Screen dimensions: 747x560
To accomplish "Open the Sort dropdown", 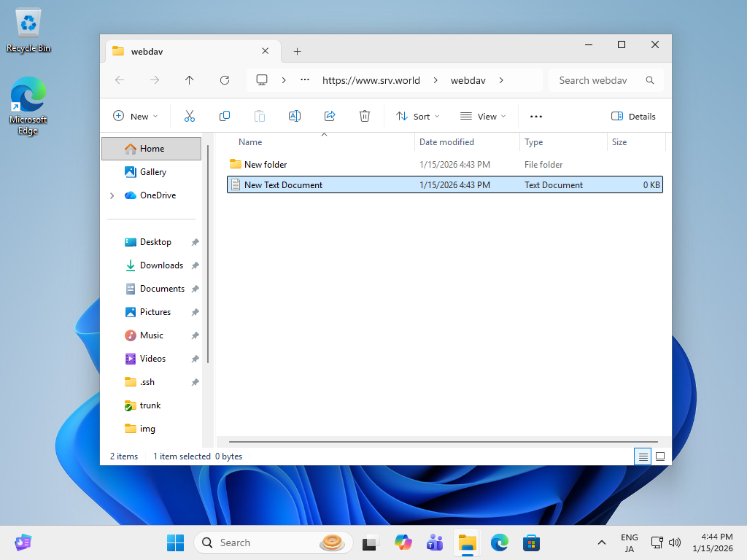I will 418,116.
